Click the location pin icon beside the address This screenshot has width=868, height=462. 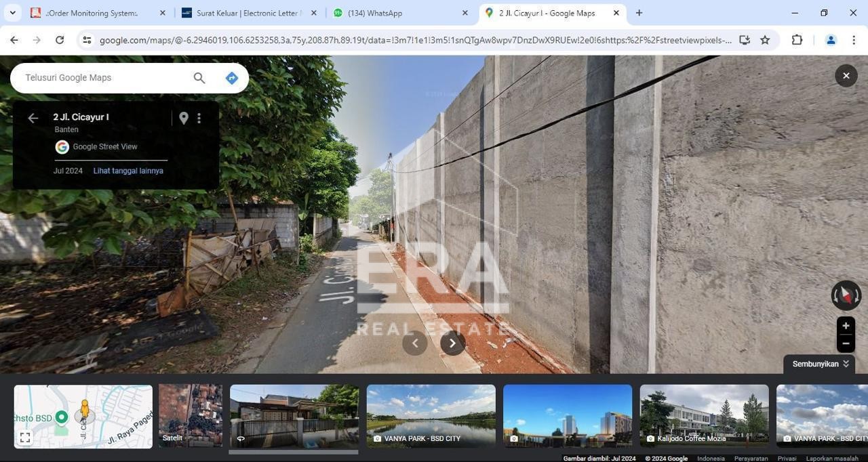(183, 118)
